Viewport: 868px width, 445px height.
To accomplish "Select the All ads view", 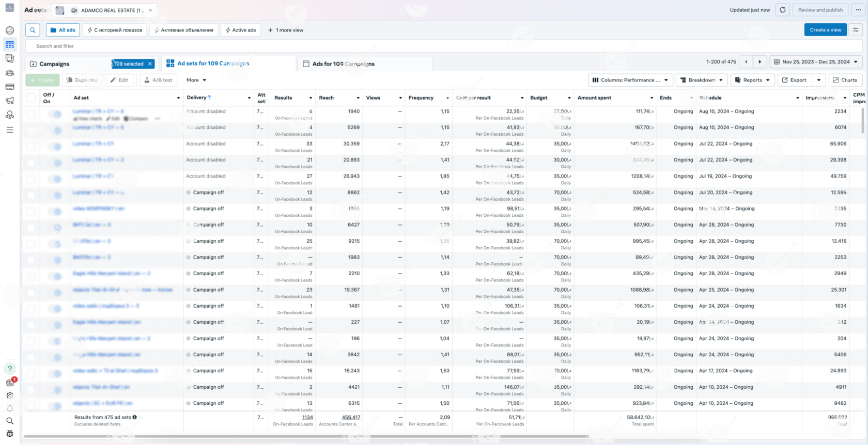I will 63,30.
